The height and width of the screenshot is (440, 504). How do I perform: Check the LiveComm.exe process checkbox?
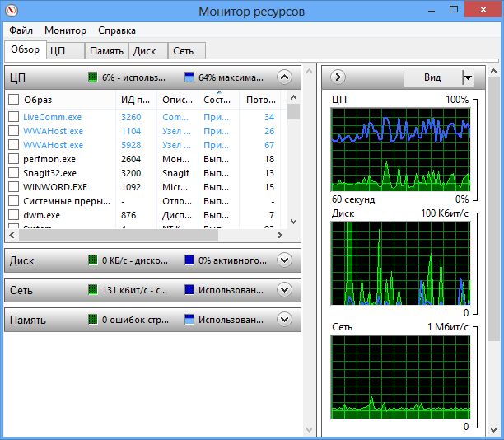point(13,117)
